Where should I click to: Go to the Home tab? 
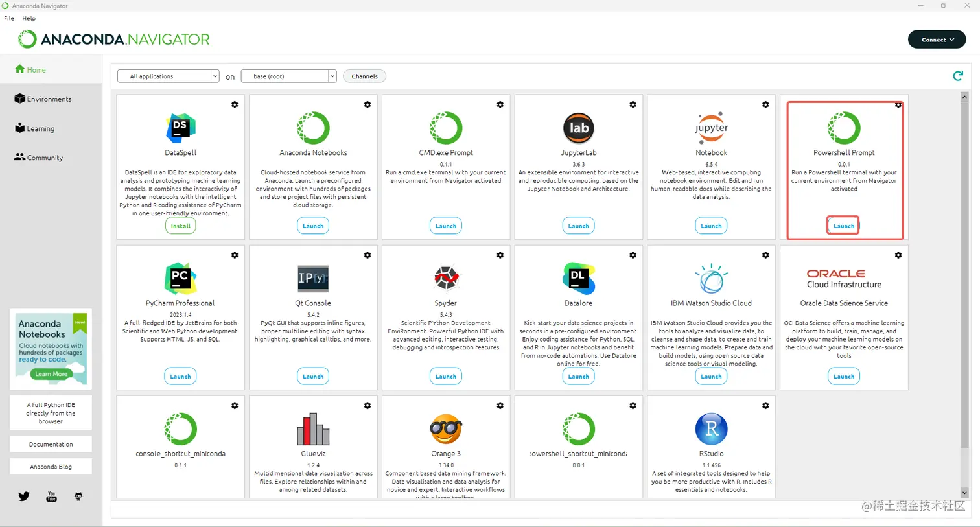51,69
